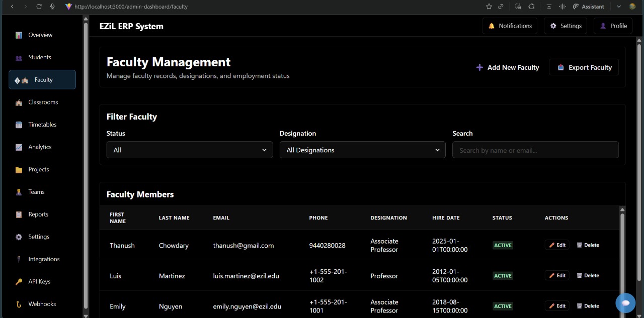
Task: Click the Notifications bell icon
Action: tap(492, 26)
